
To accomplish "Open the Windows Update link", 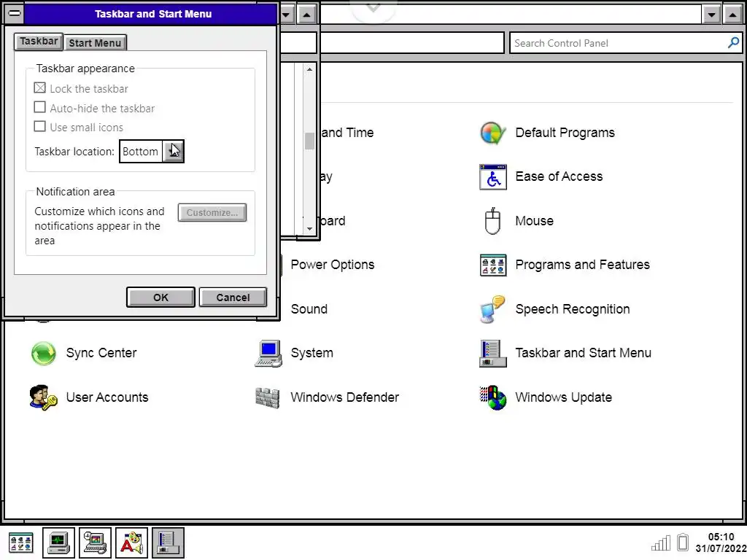I will (564, 397).
